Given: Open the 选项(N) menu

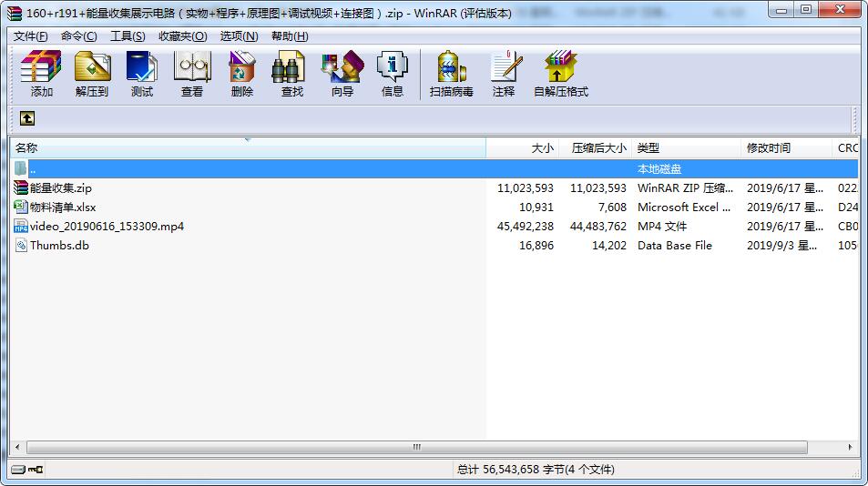Looking at the screenshot, I should [240, 35].
